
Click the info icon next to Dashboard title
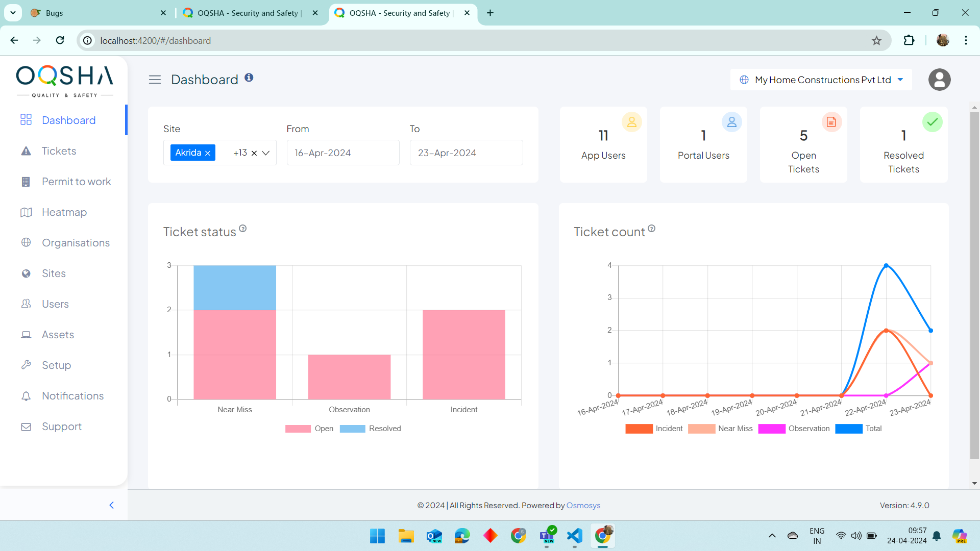(x=249, y=78)
